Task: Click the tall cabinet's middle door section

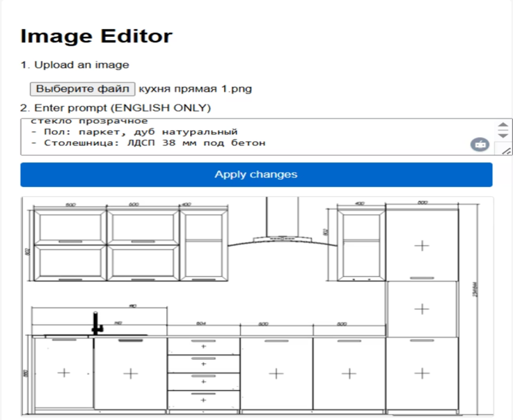Action: tap(422, 308)
